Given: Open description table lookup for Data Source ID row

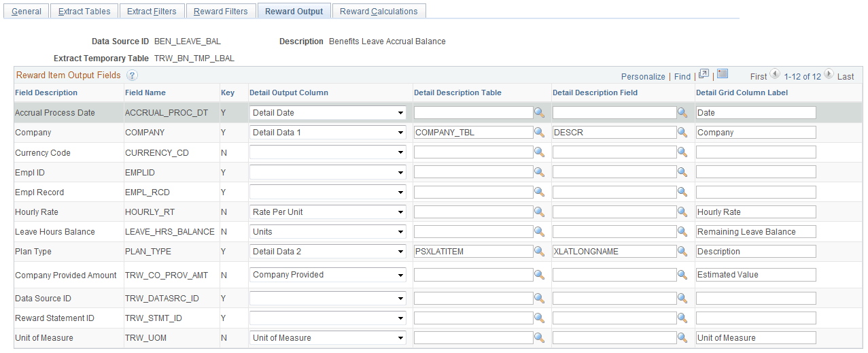Looking at the screenshot, I should (540, 298).
